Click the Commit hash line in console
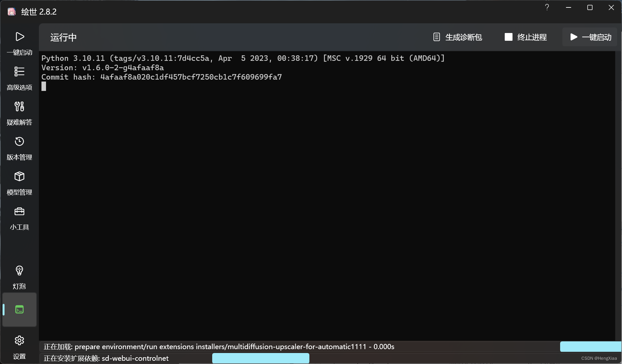Image resolution: width=622 pixels, height=364 pixels. click(162, 77)
